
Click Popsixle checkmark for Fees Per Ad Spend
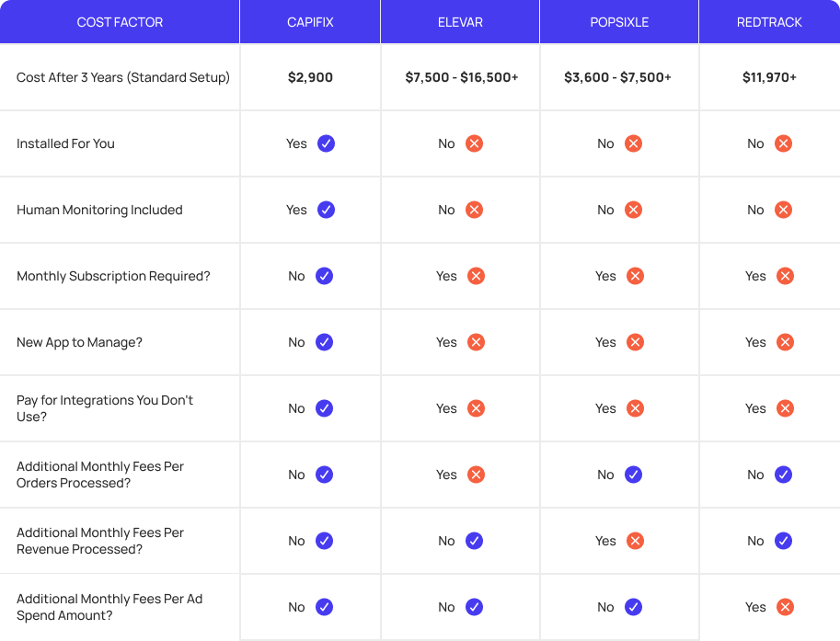[633, 607]
